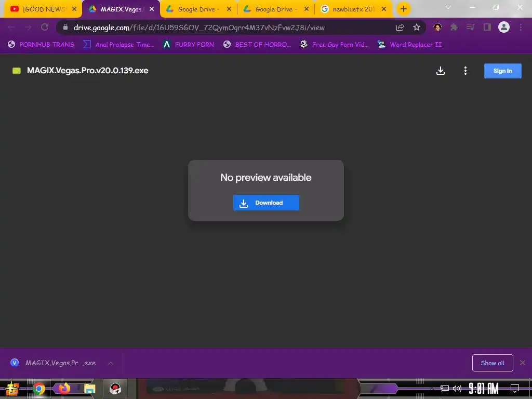Click the 9:01 AM taskbar clock
The width and height of the screenshot is (532, 399).
[484, 389]
